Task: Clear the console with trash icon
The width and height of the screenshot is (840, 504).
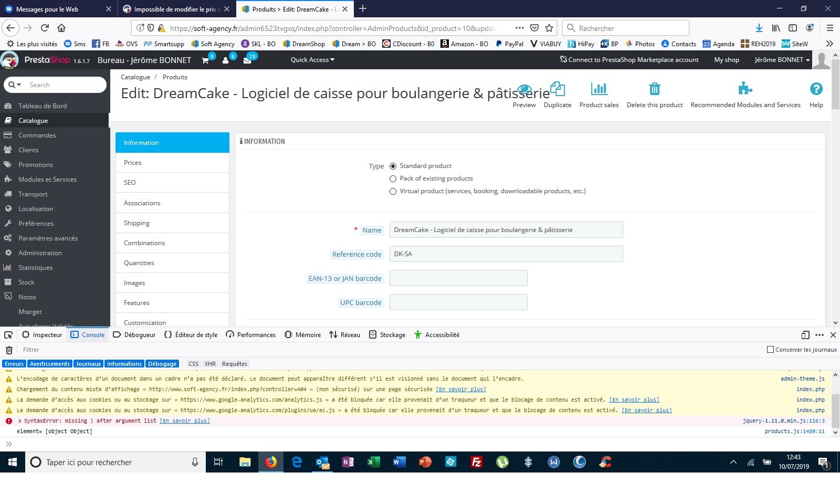Action: (9, 350)
